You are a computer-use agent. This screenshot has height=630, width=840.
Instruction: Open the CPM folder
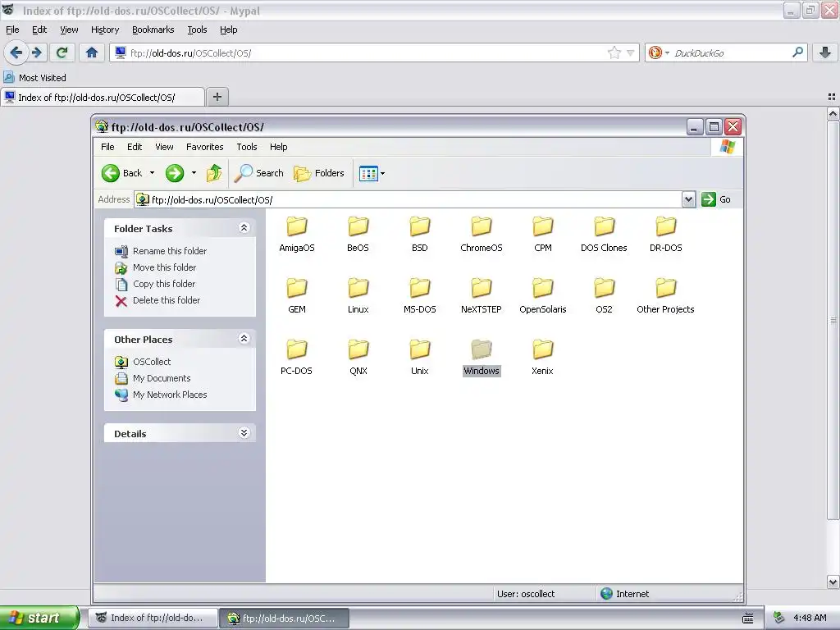[x=543, y=235]
